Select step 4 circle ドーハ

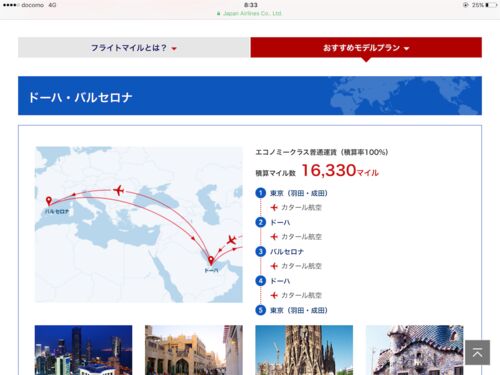(261, 281)
